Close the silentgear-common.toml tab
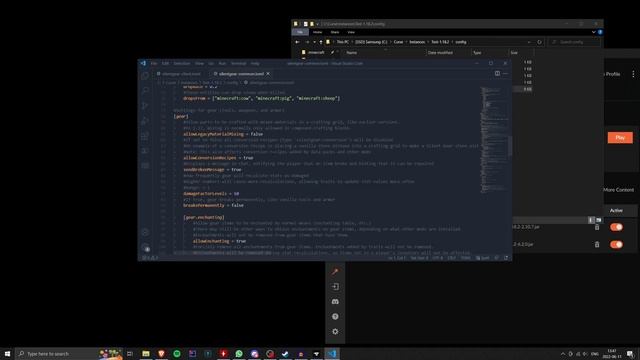Screen dimensions: 640x360 tap(268, 74)
